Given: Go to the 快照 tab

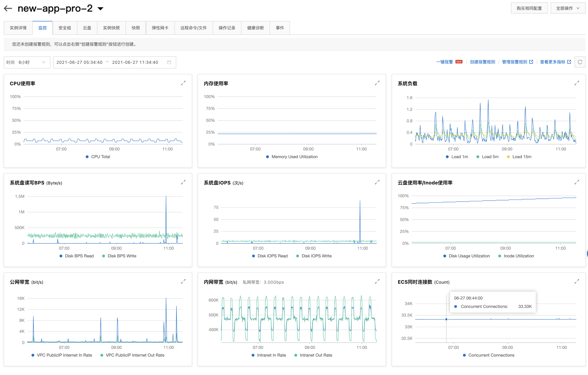Looking at the screenshot, I should tap(136, 28).
